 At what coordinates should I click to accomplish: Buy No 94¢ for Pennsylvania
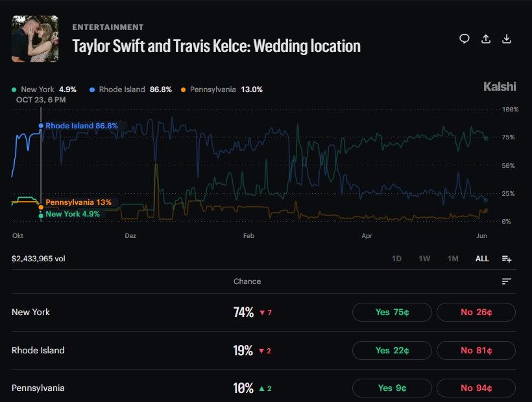[x=476, y=388]
